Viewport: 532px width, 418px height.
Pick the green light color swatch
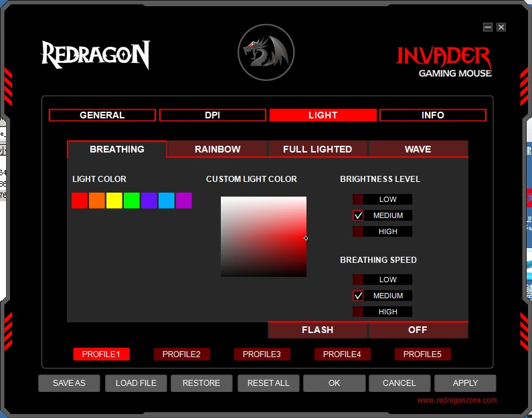point(132,201)
